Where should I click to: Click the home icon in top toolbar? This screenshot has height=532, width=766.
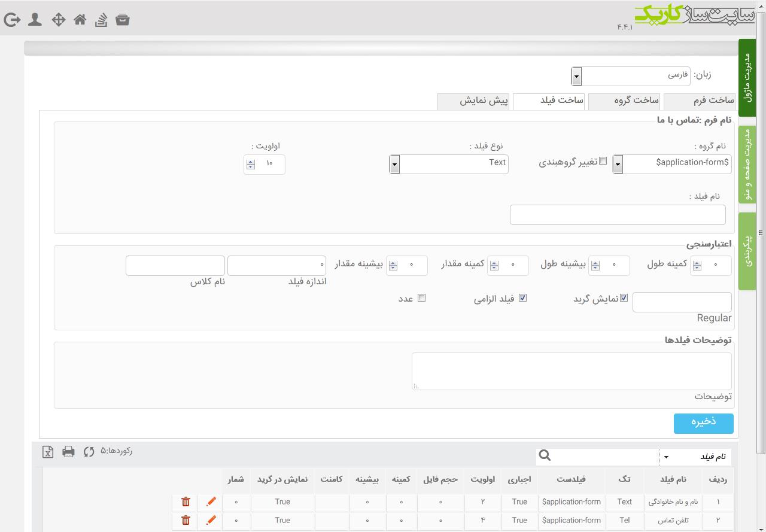(x=80, y=20)
